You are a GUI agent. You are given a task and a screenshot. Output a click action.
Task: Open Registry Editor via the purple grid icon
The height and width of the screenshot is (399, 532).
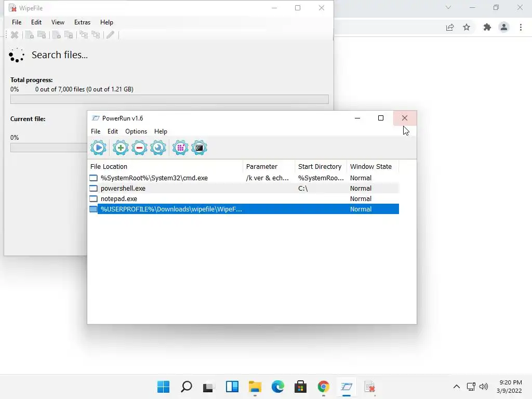180,148
